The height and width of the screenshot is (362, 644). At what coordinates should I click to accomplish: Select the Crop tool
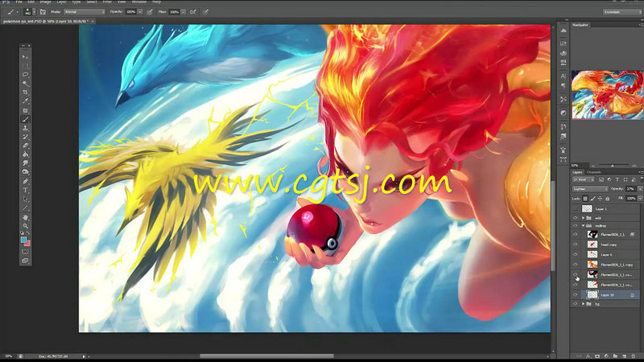(25, 93)
